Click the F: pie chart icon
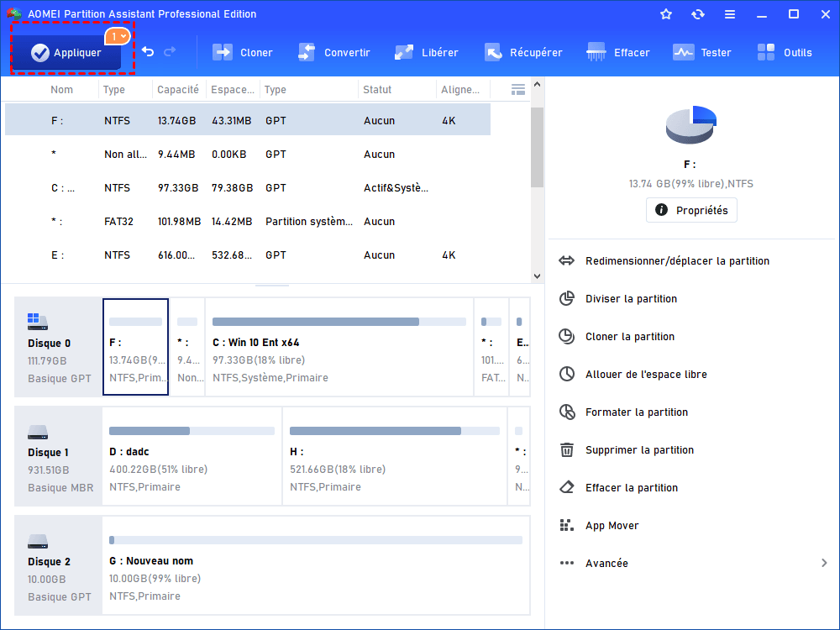This screenshot has width=840, height=630. click(x=691, y=124)
